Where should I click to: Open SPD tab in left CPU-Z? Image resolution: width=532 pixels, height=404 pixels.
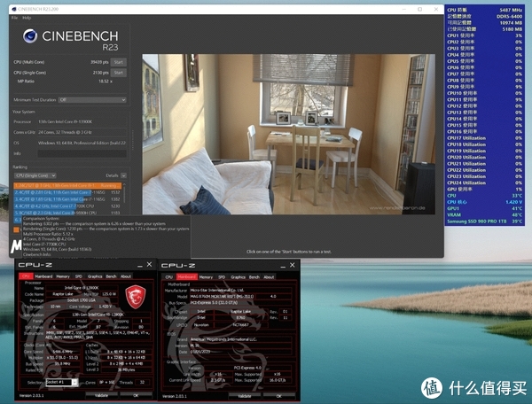tap(79, 276)
